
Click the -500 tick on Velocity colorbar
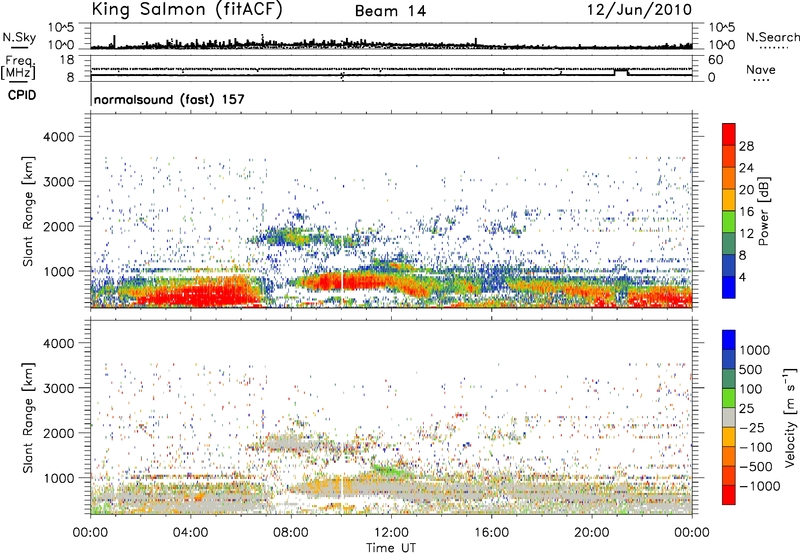(756, 467)
